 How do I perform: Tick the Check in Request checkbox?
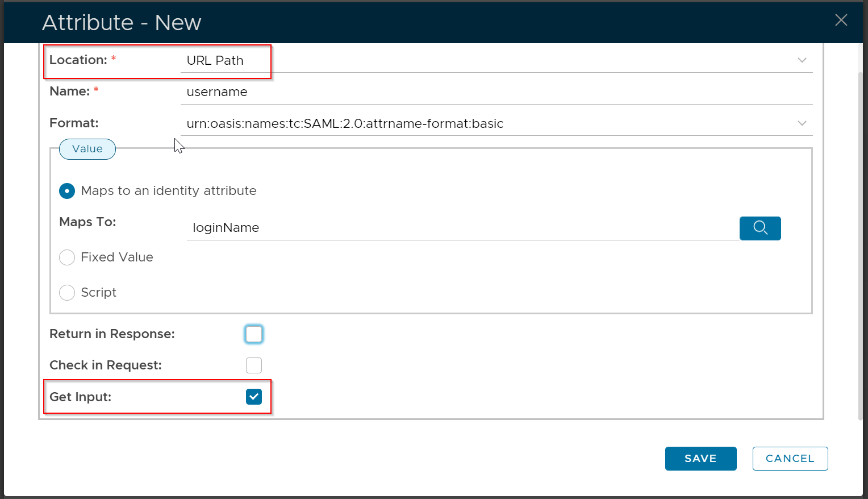[254, 365]
